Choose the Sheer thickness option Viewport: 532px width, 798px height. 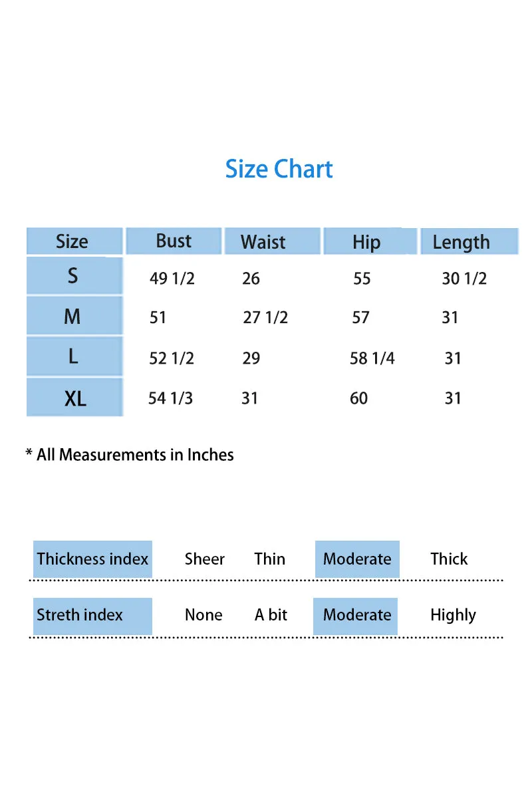click(x=205, y=559)
